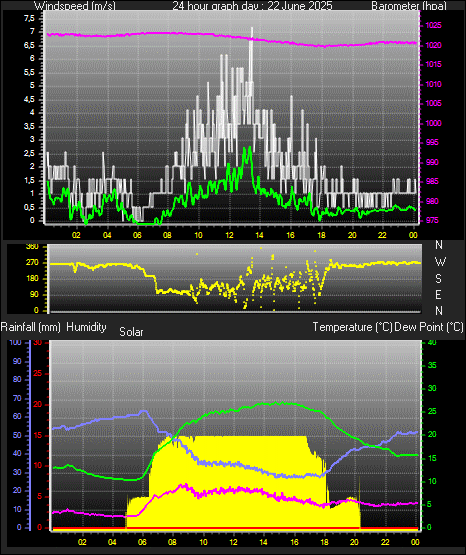The width and height of the screenshot is (466, 555).
Task: Click the 1015 barometer axis value
Action: (434, 64)
